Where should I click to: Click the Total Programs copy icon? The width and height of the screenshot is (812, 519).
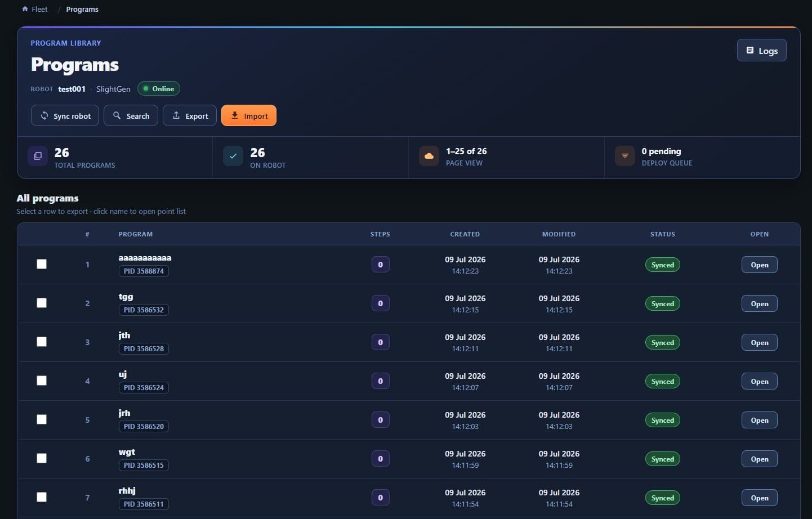click(x=38, y=156)
